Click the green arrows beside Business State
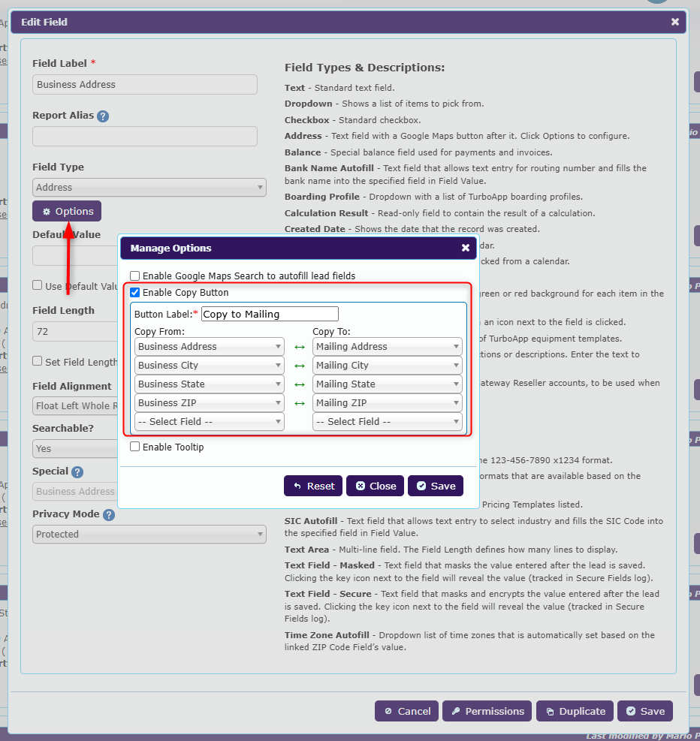Viewport: 700px width, 741px height. pos(299,384)
